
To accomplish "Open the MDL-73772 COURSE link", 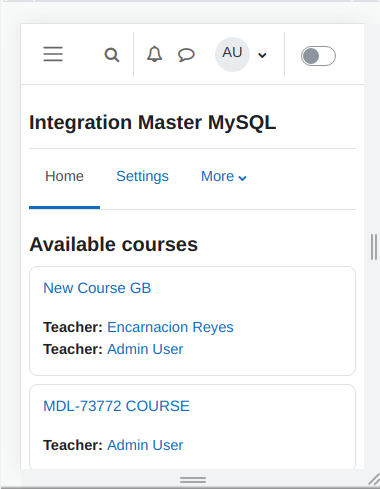I will coord(116,406).
